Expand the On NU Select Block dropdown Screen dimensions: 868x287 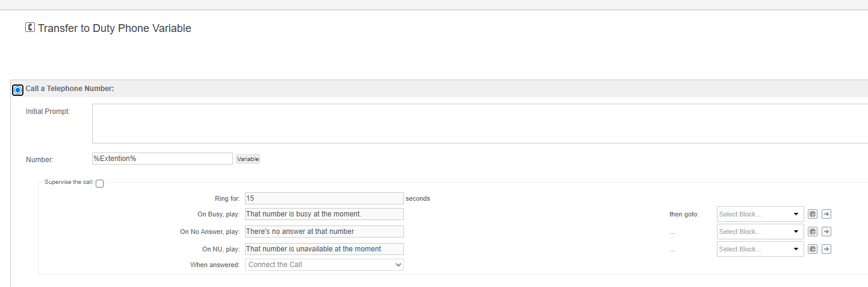[760, 249]
